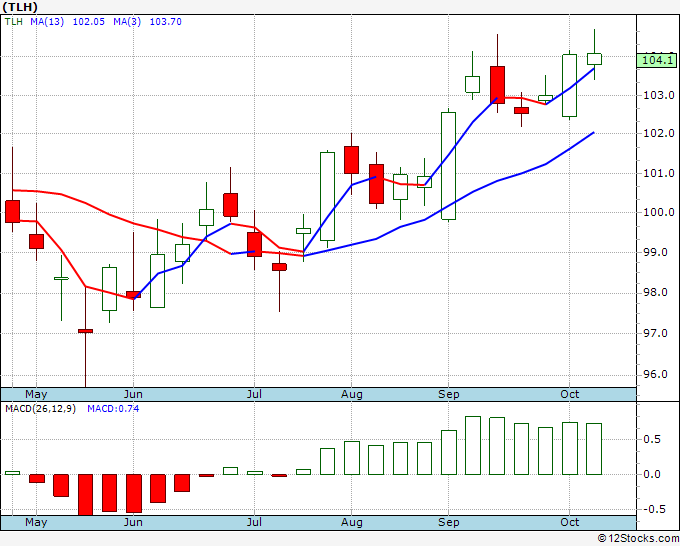Click Jun on the price chart axis
Viewport: 680px width, 546px height.
(133, 394)
